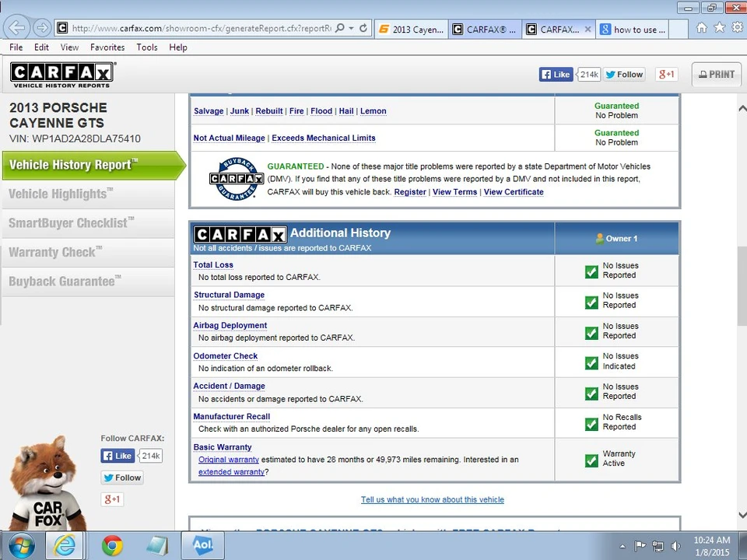Go forward with the browser Forward arrow
The image size is (747, 560).
tap(42, 28)
